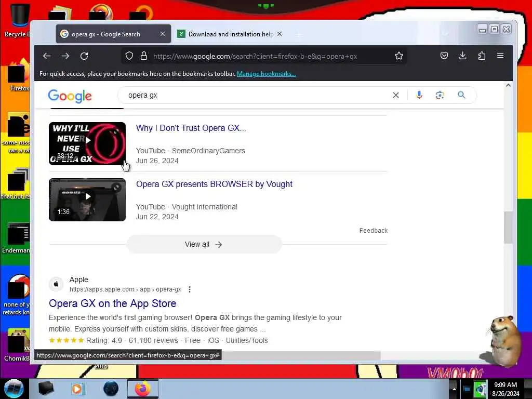Click the Apple favicon in search result

(x=56, y=284)
